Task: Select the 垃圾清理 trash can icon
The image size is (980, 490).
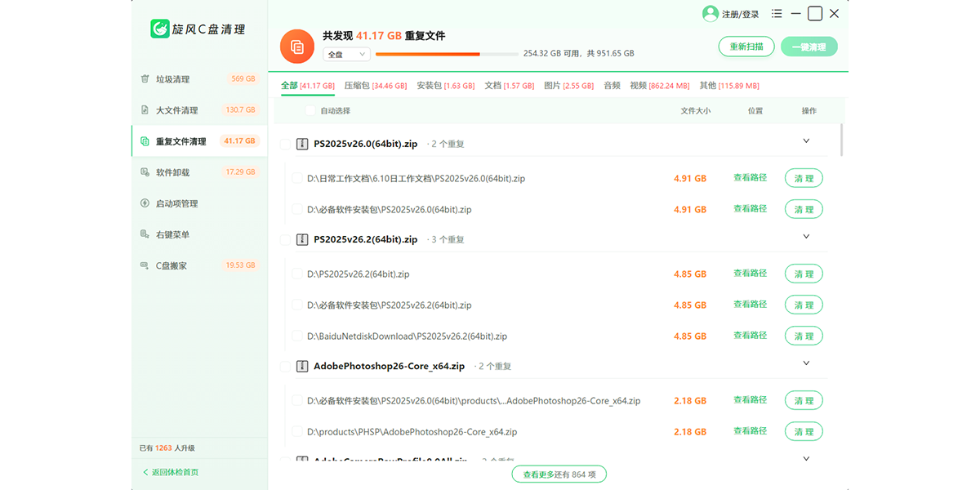Action: tap(145, 79)
